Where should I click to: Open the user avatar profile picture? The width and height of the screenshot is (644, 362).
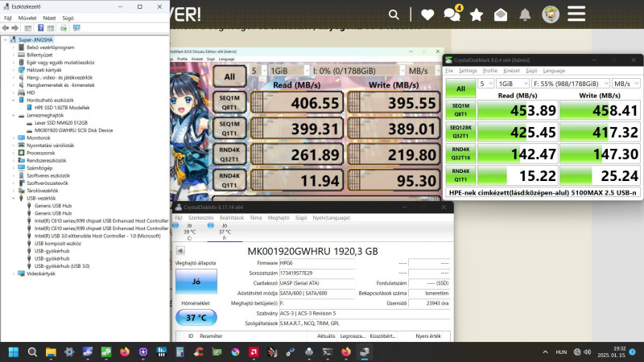[551, 14]
